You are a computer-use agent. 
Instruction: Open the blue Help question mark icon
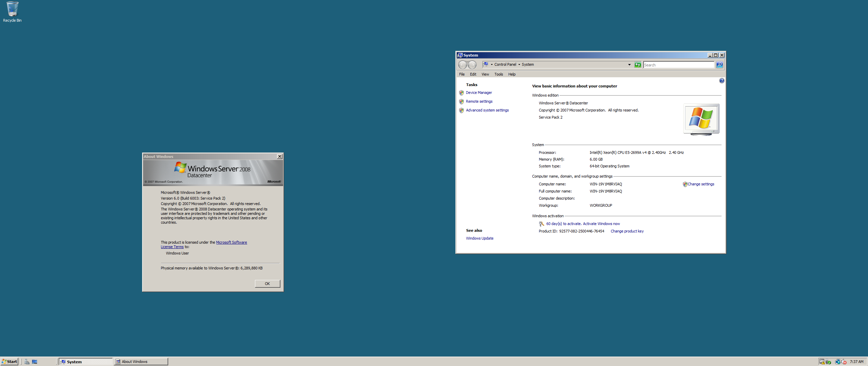[x=722, y=81]
